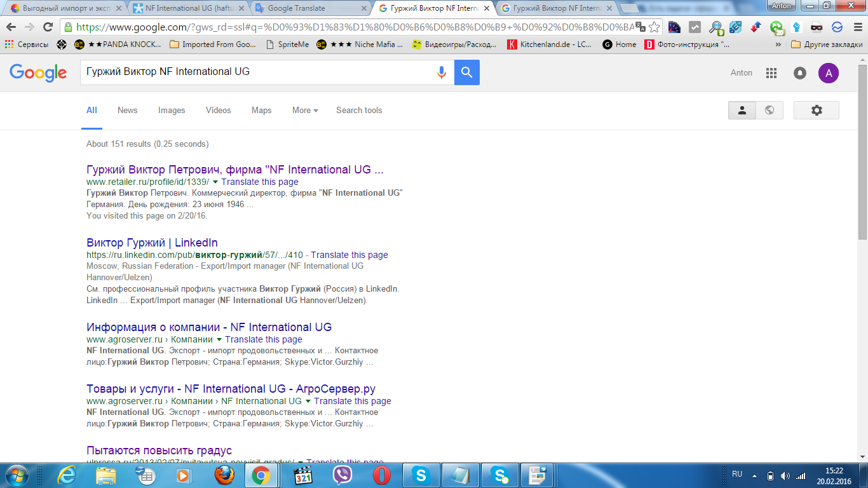The image size is (868, 488).
Task: Open the Другие закладки bookmarks folder
Action: [827, 44]
